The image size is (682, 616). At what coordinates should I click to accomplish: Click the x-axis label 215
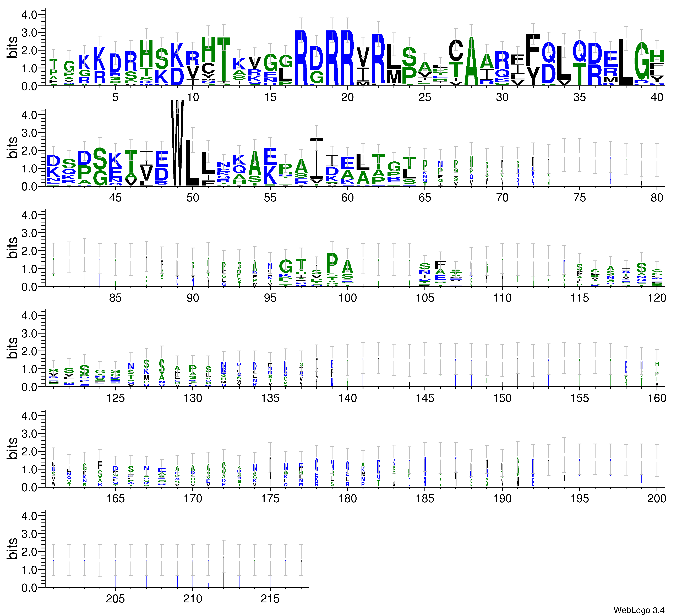[x=270, y=599]
